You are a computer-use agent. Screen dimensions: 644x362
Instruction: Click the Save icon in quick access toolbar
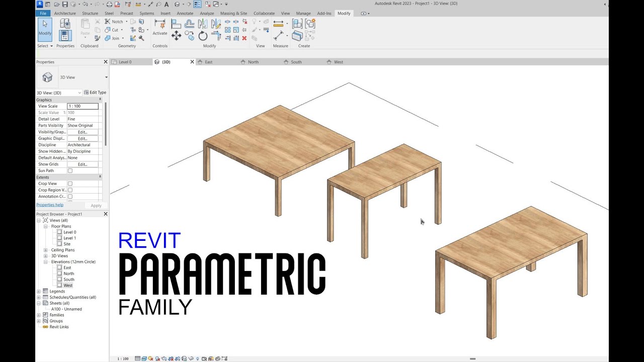click(65, 4)
